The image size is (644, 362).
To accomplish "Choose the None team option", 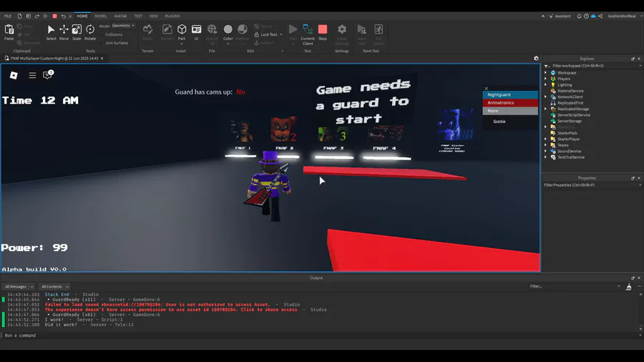I will point(510,111).
